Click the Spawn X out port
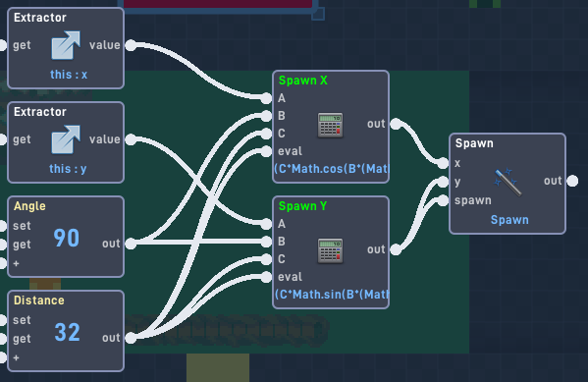Image resolution: width=588 pixels, height=382 pixels. [x=396, y=124]
